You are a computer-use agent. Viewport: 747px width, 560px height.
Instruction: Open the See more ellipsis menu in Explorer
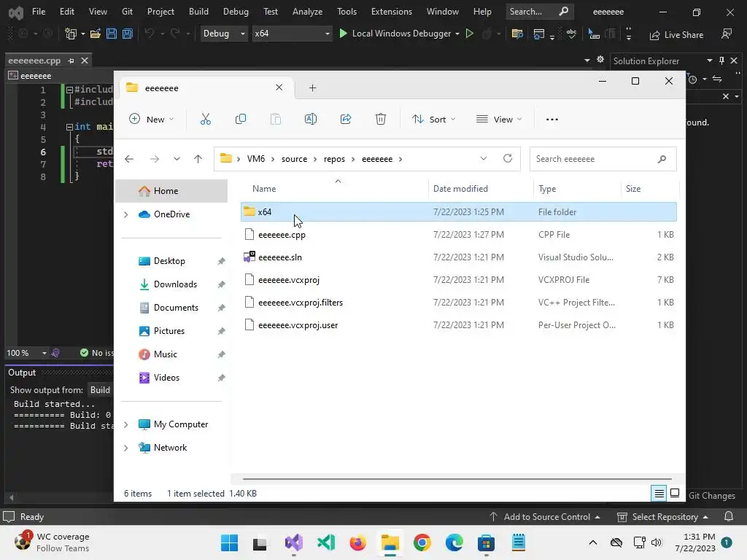coord(552,119)
